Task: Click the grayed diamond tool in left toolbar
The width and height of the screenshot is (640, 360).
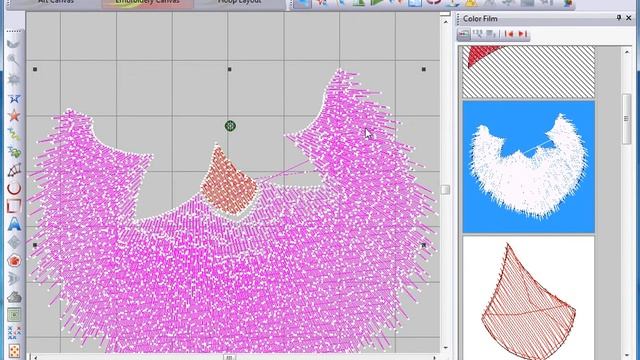Action: click(x=14, y=242)
